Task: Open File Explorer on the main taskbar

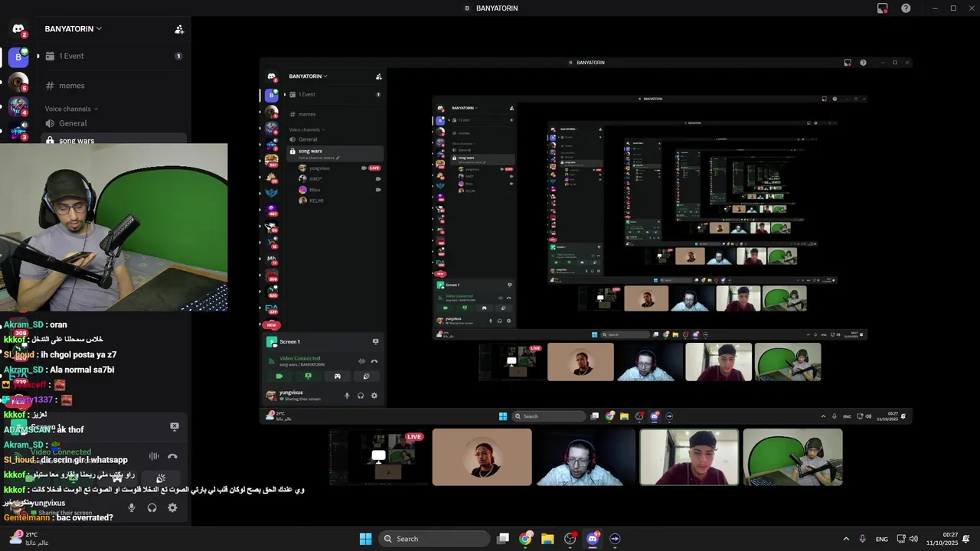Action: pyautogui.click(x=547, y=539)
